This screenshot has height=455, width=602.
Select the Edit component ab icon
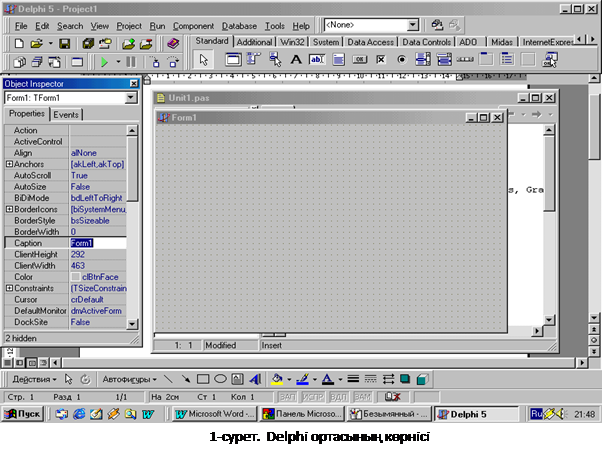click(x=317, y=60)
